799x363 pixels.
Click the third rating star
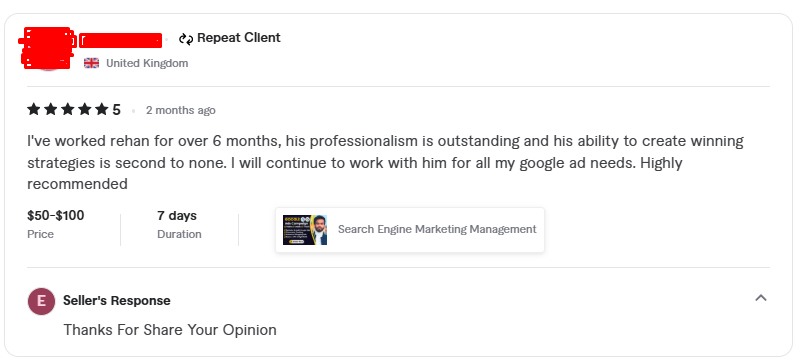point(68,110)
